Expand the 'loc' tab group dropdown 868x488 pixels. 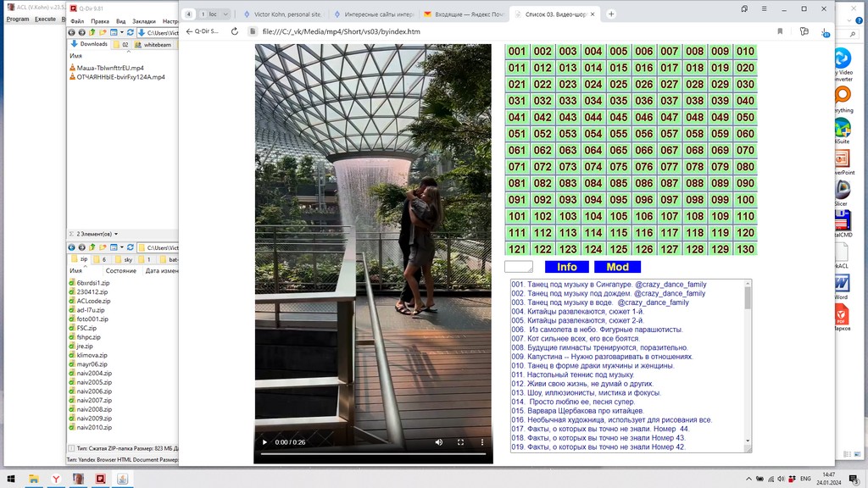(225, 14)
